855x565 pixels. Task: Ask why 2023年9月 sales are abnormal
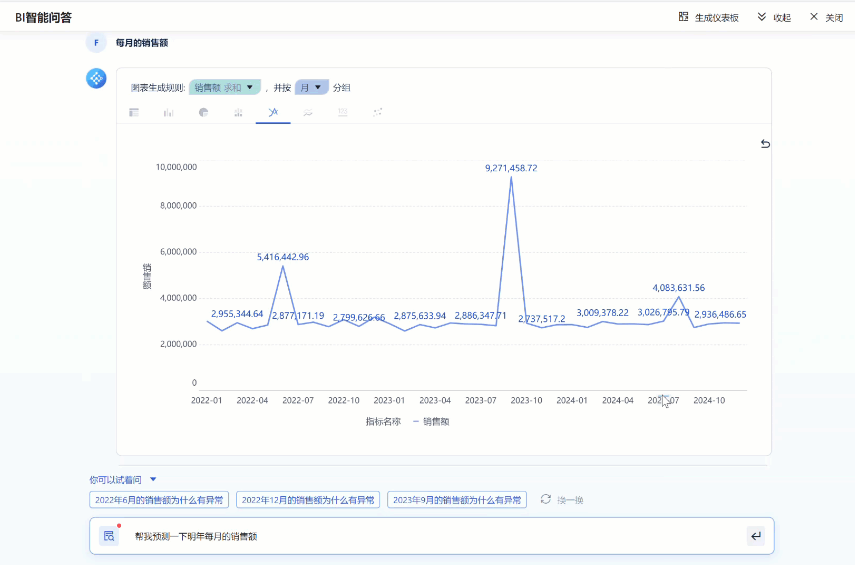455,500
